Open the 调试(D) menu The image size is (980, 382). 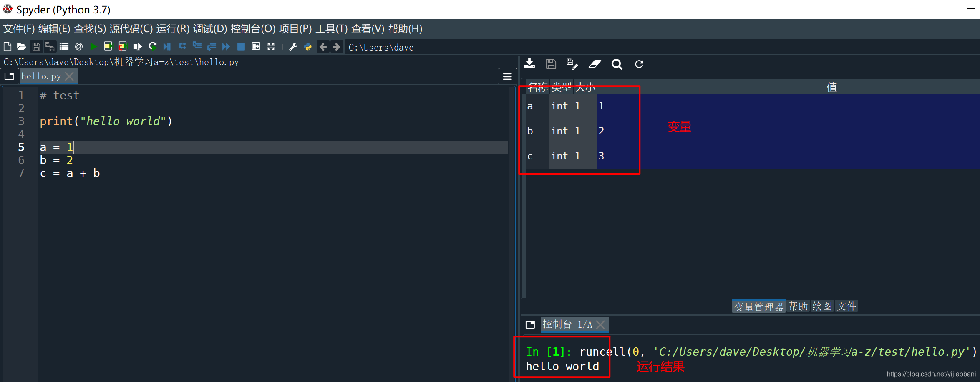tap(210, 28)
